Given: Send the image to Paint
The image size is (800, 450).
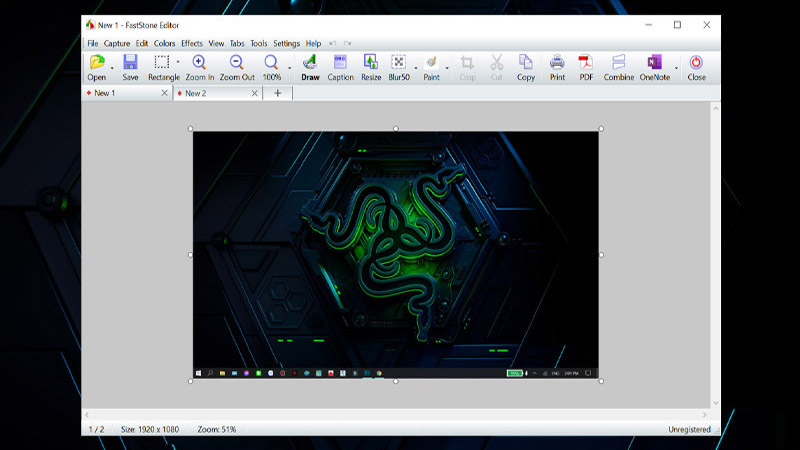Looking at the screenshot, I should tap(431, 62).
